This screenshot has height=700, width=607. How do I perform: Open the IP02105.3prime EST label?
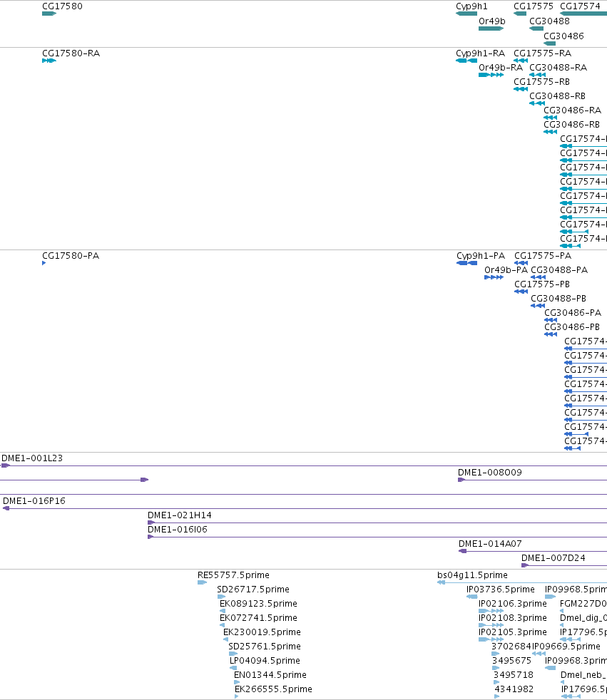click(x=513, y=632)
